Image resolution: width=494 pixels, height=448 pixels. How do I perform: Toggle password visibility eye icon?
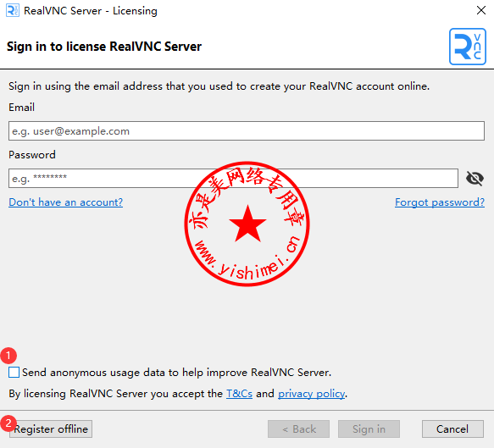click(x=475, y=179)
